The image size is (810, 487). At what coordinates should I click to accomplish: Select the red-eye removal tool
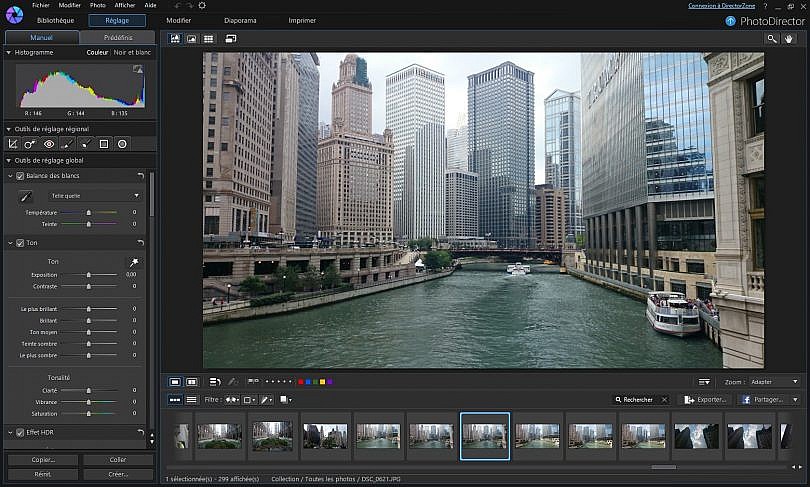coord(49,144)
